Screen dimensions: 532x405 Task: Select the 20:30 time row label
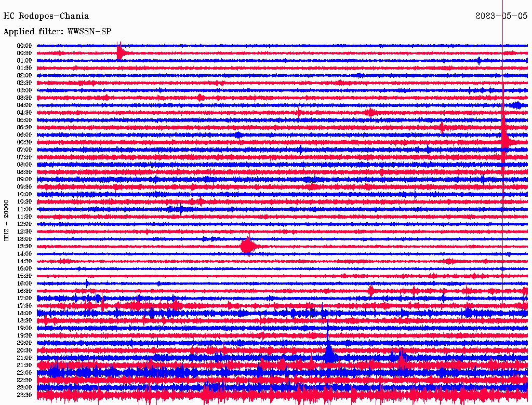point(24,350)
